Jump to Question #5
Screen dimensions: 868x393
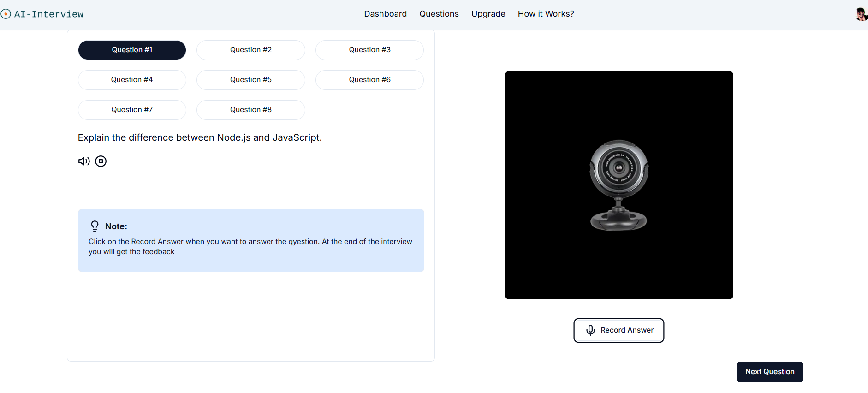tap(250, 80)
